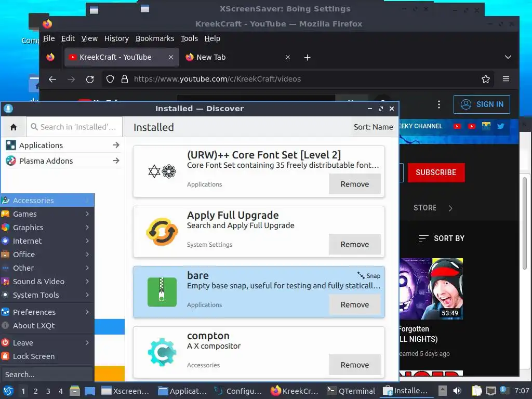This screenshot has width=532, height=399.
Task: Select Lock Screen in the menu
Action: click(x=47, y=356)
